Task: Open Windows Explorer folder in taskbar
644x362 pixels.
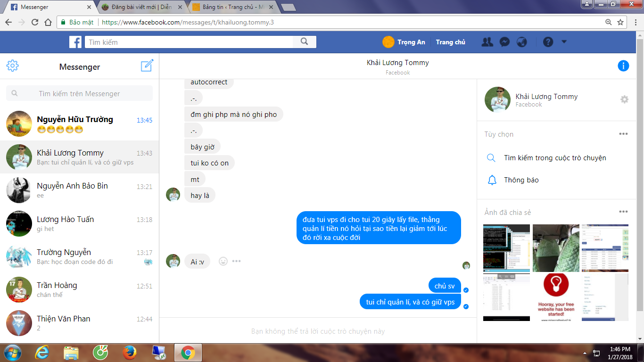Action: (71, 353)
